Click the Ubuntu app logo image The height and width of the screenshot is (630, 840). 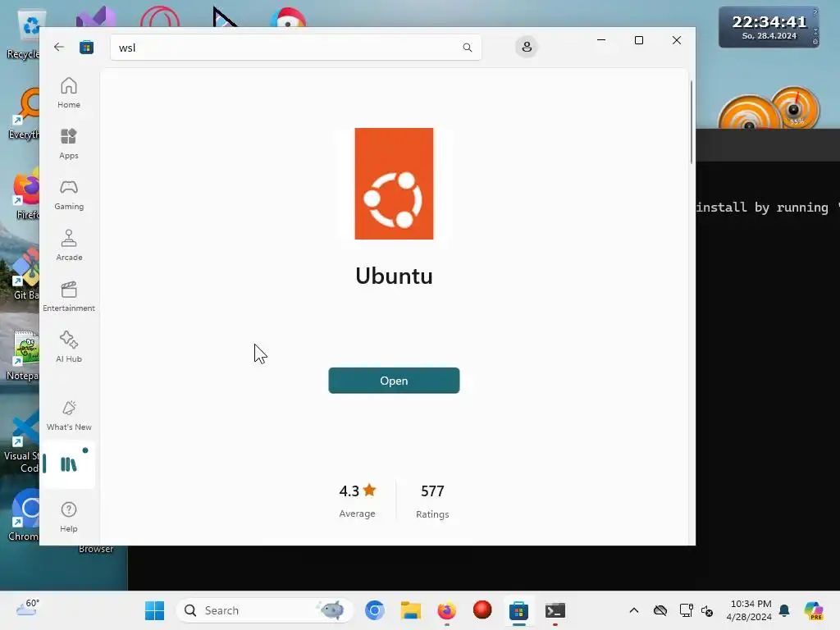[394, 183]
